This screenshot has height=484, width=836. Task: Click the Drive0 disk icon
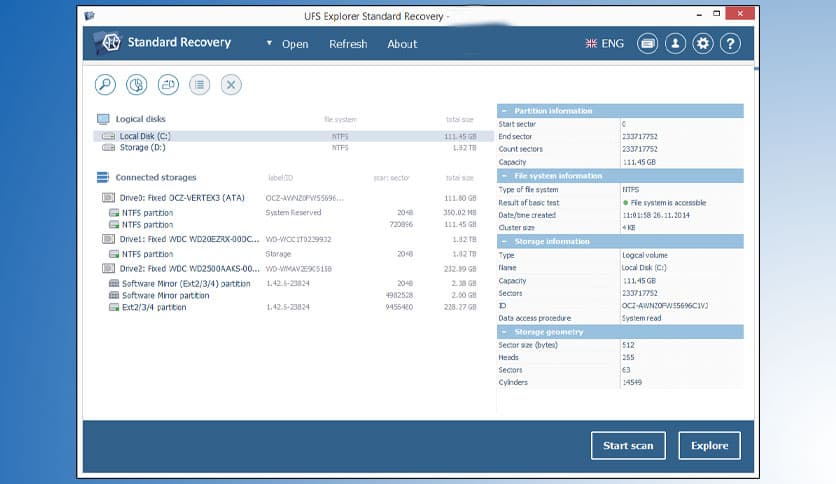(x=108, y=198)
